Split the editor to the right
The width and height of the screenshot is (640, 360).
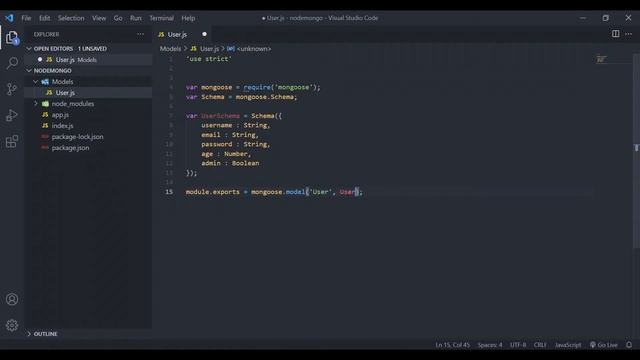615,34
